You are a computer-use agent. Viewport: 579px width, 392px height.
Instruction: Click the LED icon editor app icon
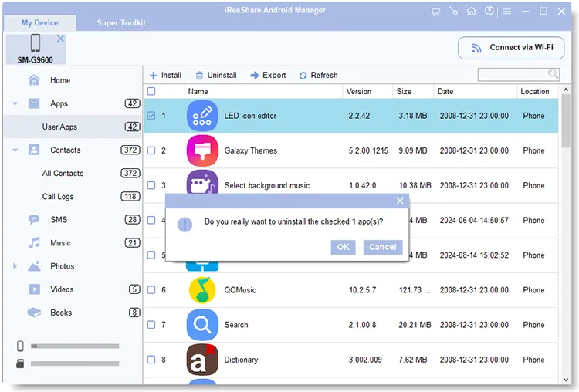point(202,116)
